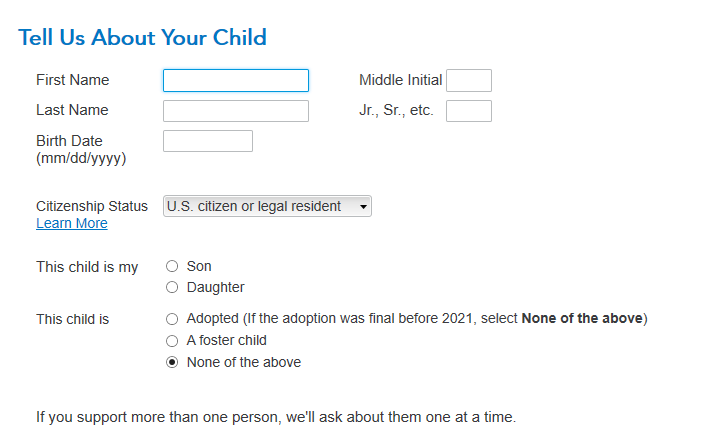Screen dimensions: 718x429
Task: Click the Middle Initial label text
Action: [x=400, y=80]
